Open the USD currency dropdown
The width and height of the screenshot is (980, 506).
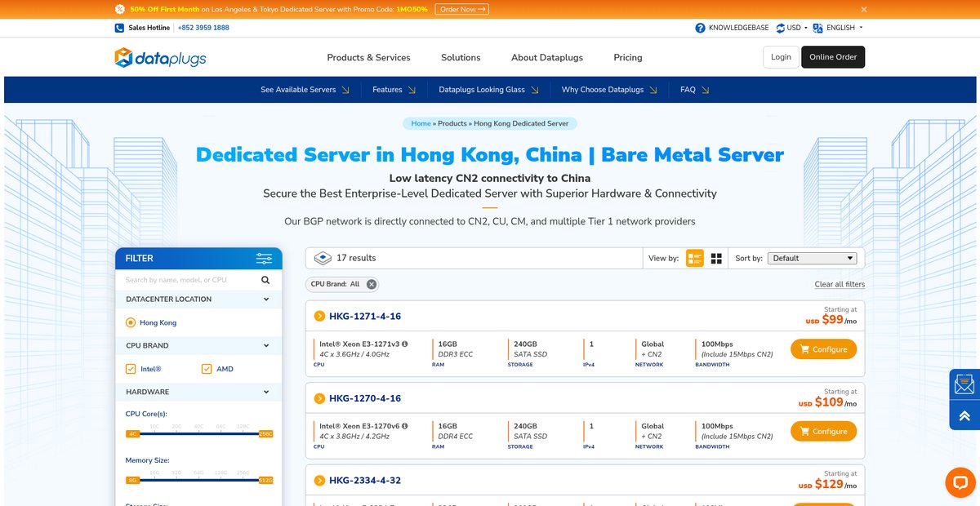pyautogui.click(x=791, y=28)
